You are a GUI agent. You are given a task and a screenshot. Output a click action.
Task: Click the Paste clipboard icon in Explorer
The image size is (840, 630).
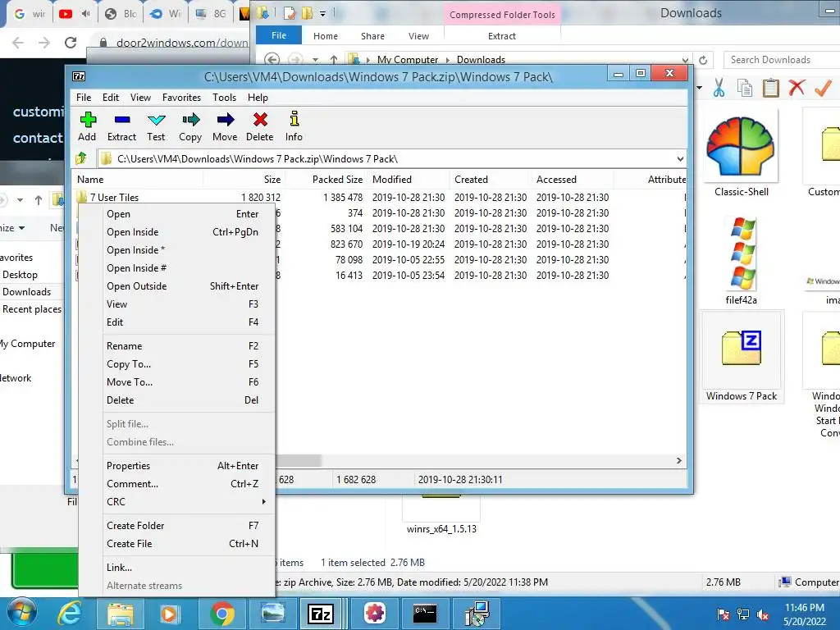click(x=770, y=88)
